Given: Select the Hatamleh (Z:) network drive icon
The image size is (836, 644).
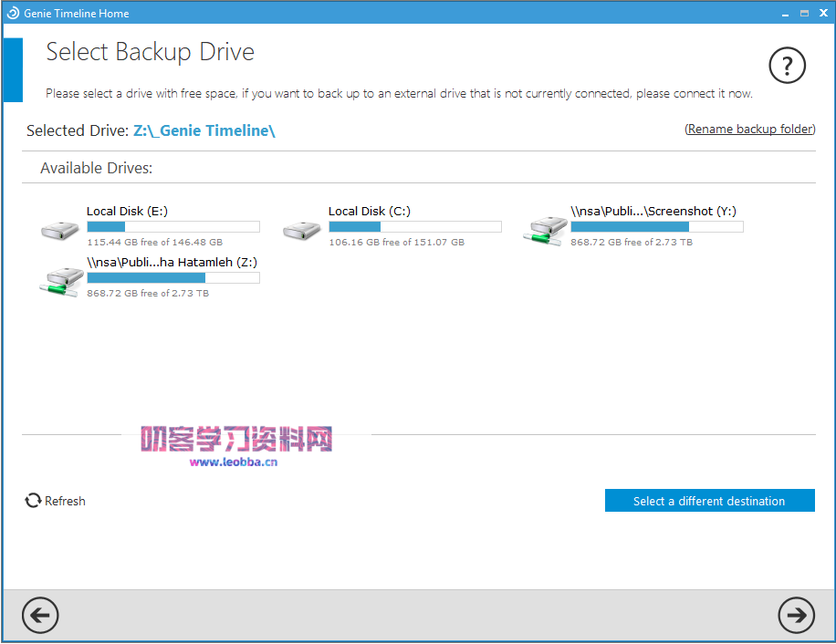Looking at the screenshot, I should pos(61,282).
